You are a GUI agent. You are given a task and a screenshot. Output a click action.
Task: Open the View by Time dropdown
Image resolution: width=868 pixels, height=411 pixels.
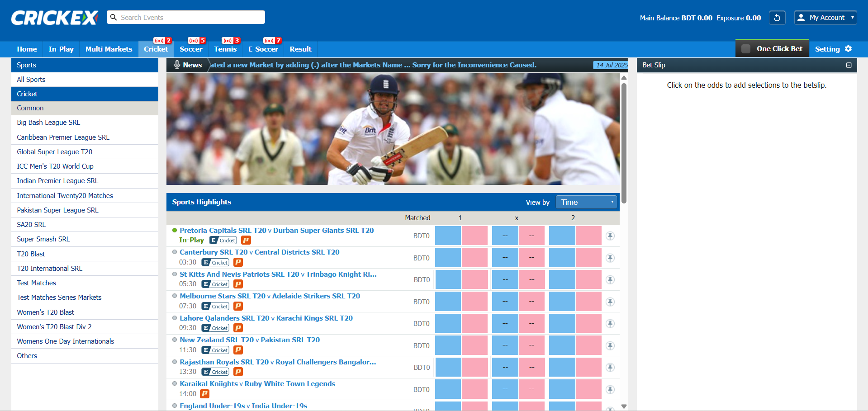click(586, 202)
